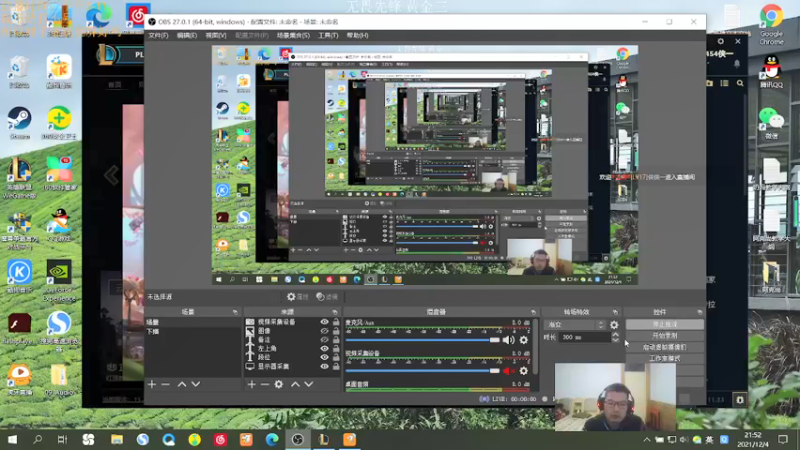Viewport: 800px width, 450px height.
Task: Undock the 转场特效 panel via header icon
Action: (615, 312)
